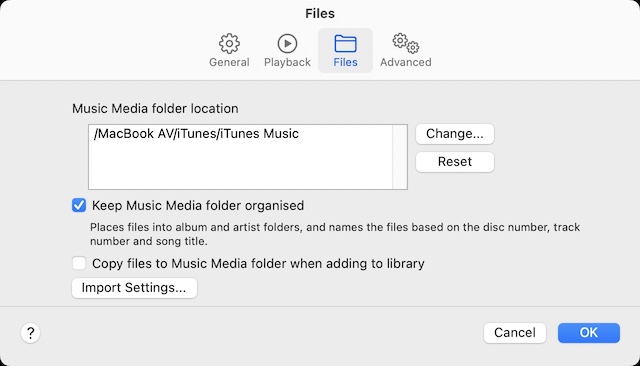Click the scrollbar track of the folder location box
The image size is (640, 366).
click(x=400, y=157)
